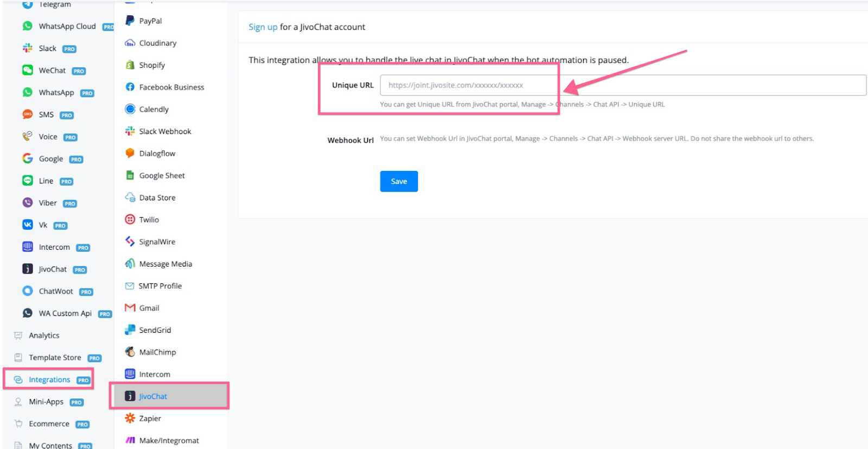Focus the Unique URL input field
Image resolution: width=868 pixels, height=449 pixels.
(x=623, y=85)
